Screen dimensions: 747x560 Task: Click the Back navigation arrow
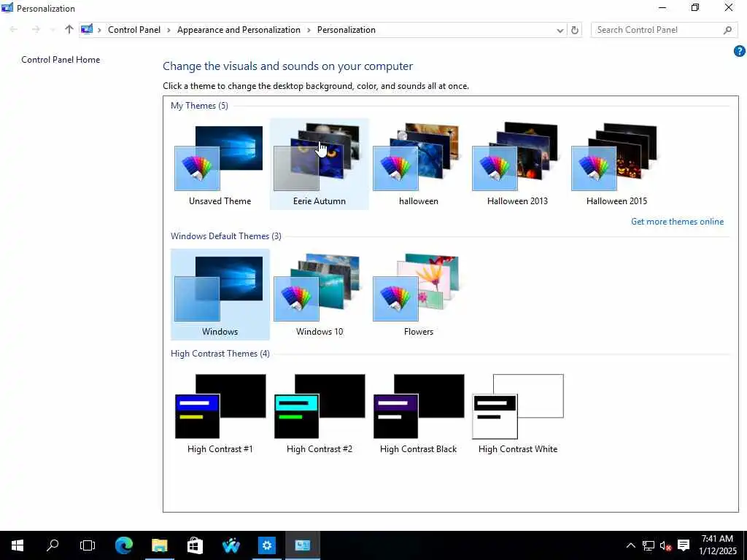coord(13,29)
